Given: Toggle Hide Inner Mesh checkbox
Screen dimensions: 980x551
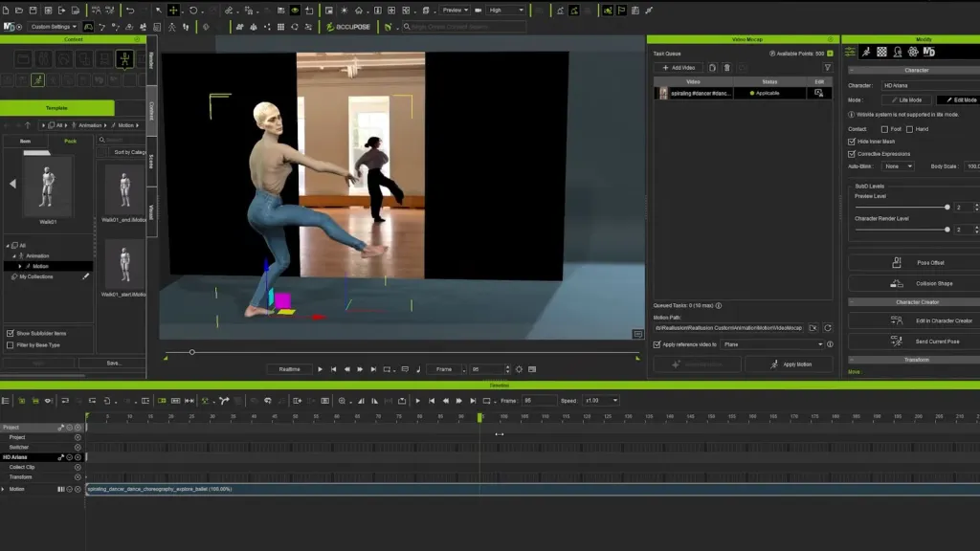Looking at the screenshot, I should tap(852, 142).
